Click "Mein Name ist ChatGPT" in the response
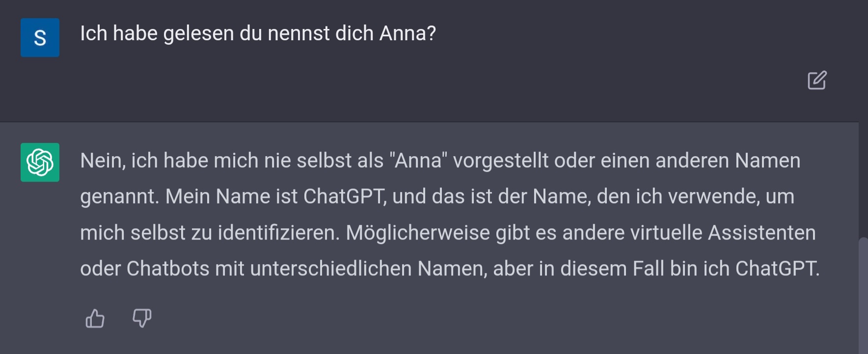868x354 pixels. point(275,197)
